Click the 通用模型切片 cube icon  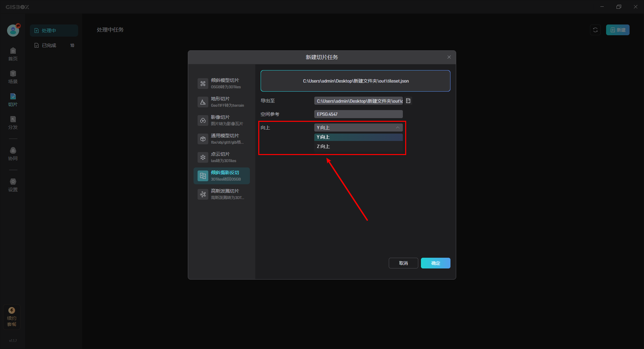(x=203, y=139)
